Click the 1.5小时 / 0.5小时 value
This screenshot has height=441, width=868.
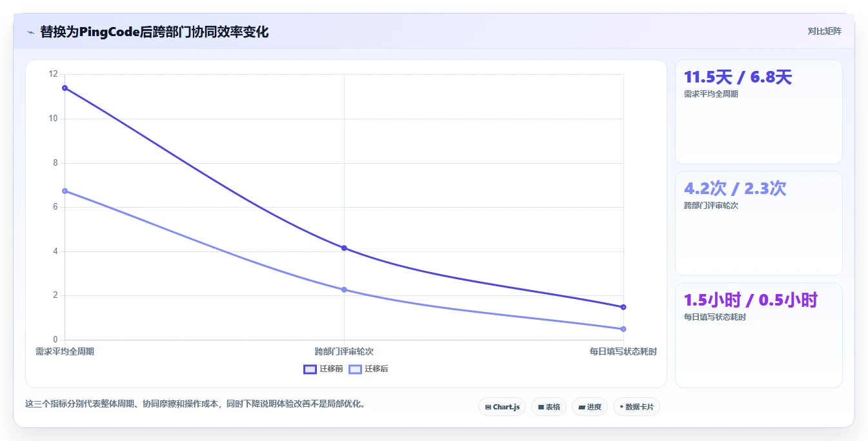coord(751,300)
